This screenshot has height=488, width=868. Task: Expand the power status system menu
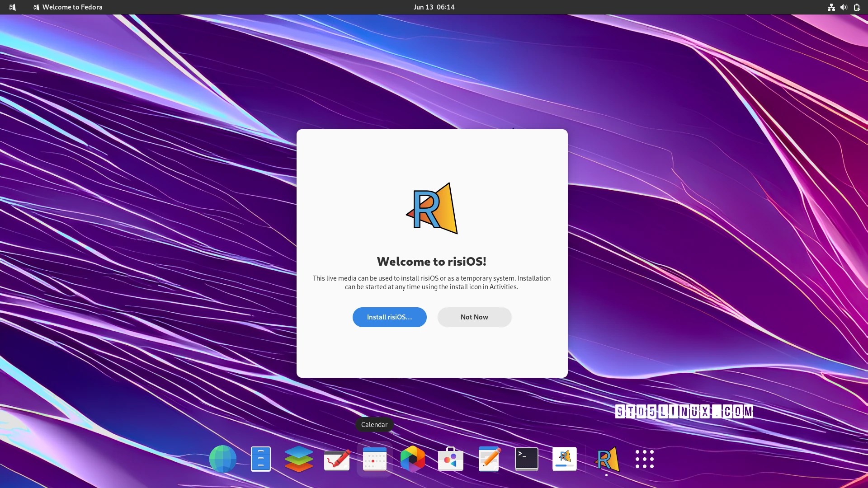tap(857, 7)
